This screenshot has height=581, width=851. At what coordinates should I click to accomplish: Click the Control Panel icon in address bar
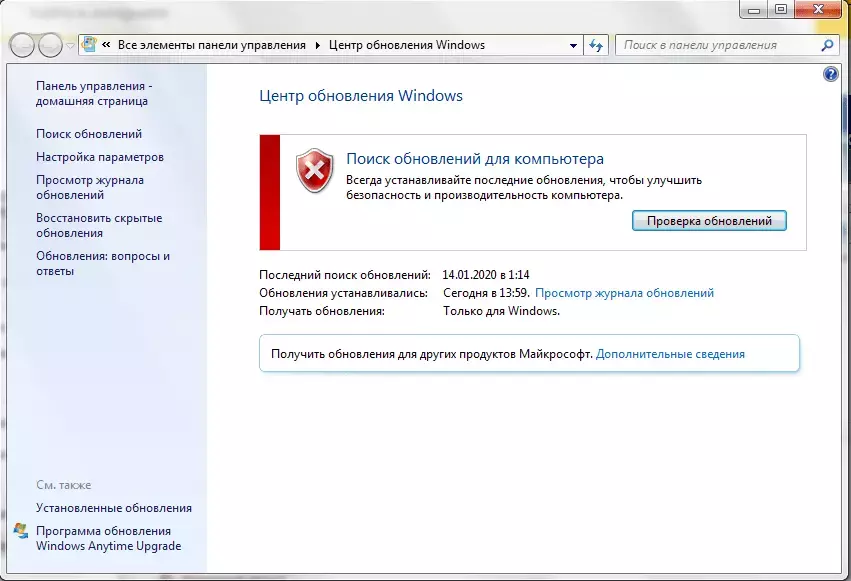(x=89, y=45)
